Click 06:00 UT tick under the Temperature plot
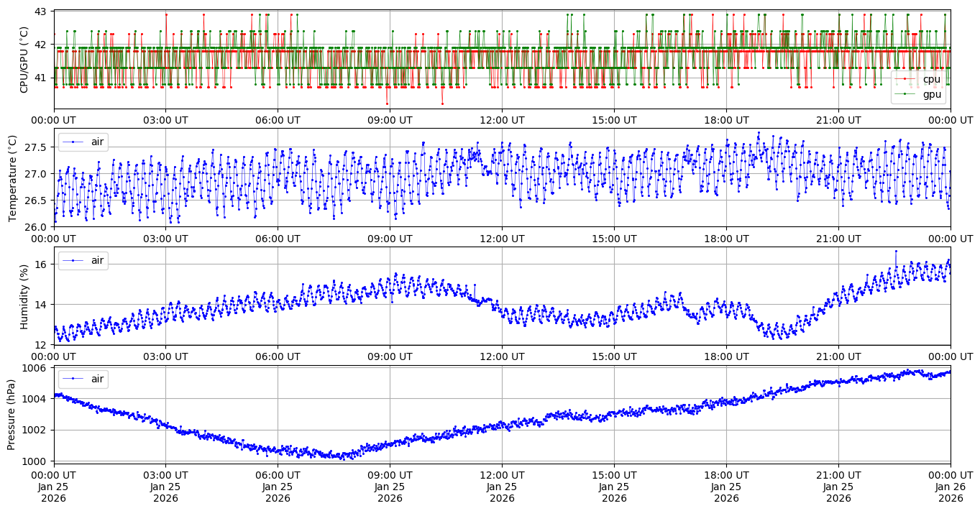Viewport: 980px width, 511px height. [x=278, y=238]
